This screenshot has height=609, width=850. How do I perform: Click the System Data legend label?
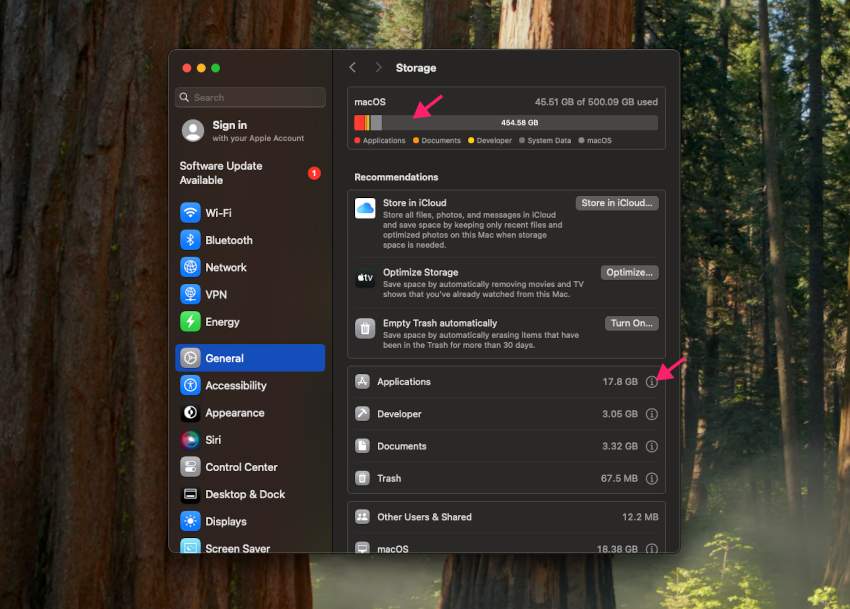549,140
